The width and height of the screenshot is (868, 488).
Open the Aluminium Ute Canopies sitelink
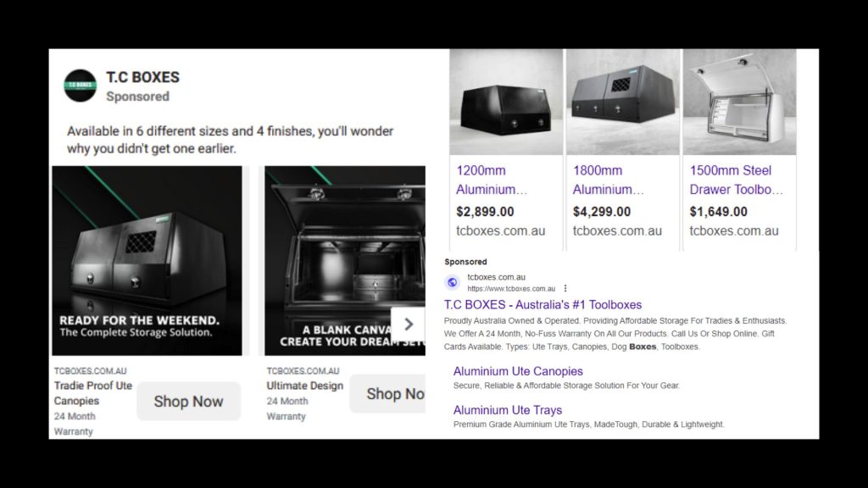(x=518, y=371)
